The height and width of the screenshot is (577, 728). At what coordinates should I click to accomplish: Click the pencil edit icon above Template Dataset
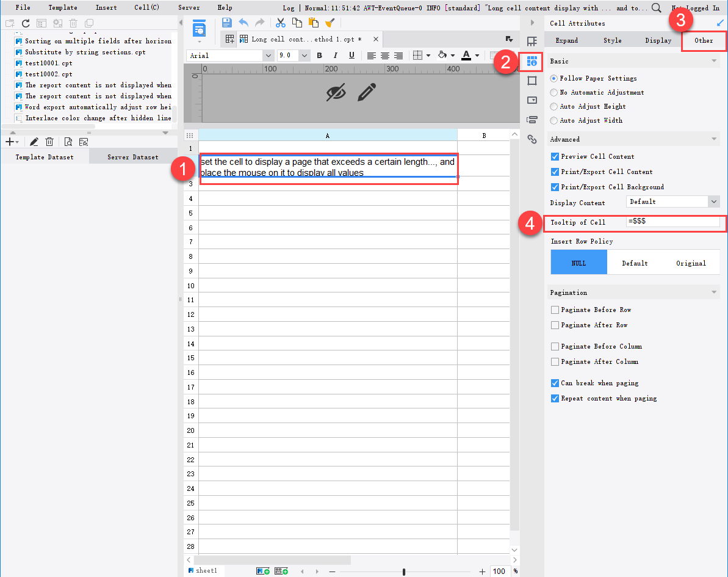34,141
